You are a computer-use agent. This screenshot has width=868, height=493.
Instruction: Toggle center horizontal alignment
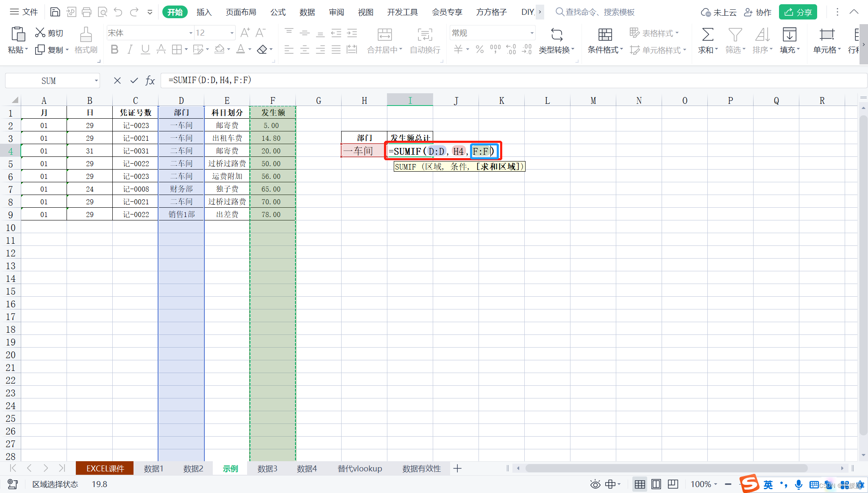coord(304,50)
